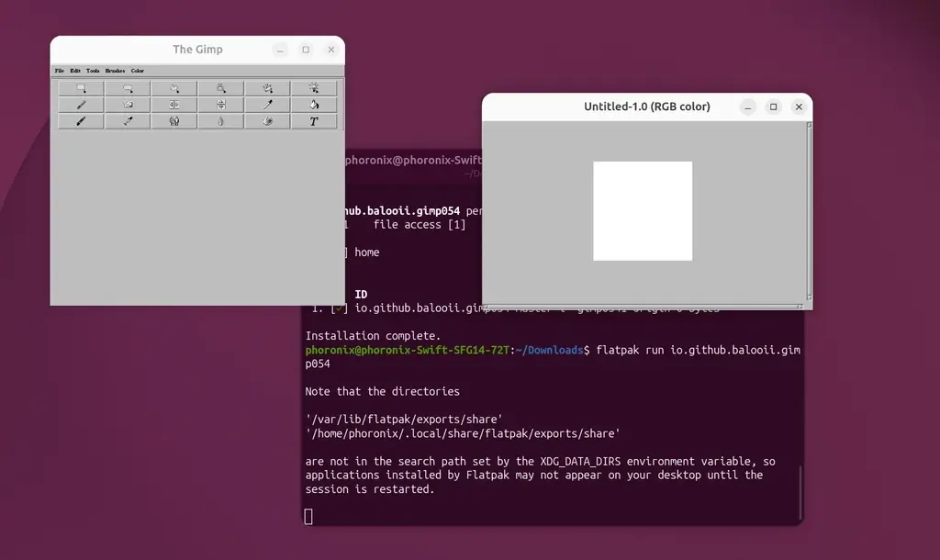The width and height of the screenshot is (940, 560).
Task: Open the File menu in The Gimp
Action: (60, 71)
